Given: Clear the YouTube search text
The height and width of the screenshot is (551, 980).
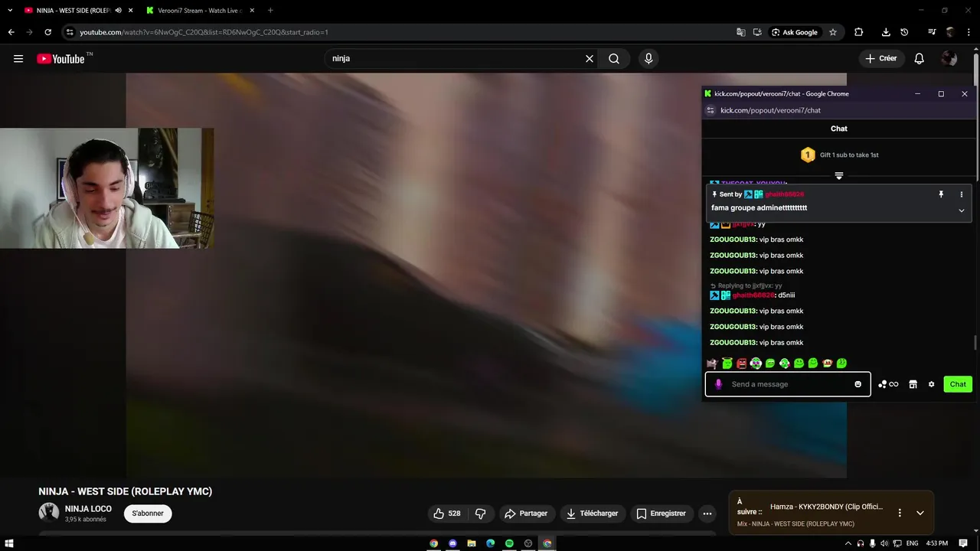Looking at the screenshot, I should (x=590, y=59).
